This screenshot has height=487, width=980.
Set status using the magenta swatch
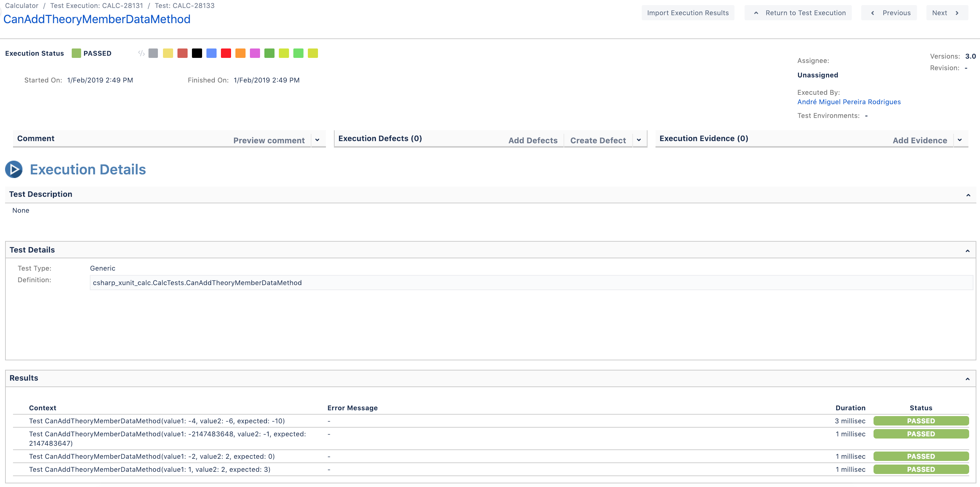click(255, 53)
